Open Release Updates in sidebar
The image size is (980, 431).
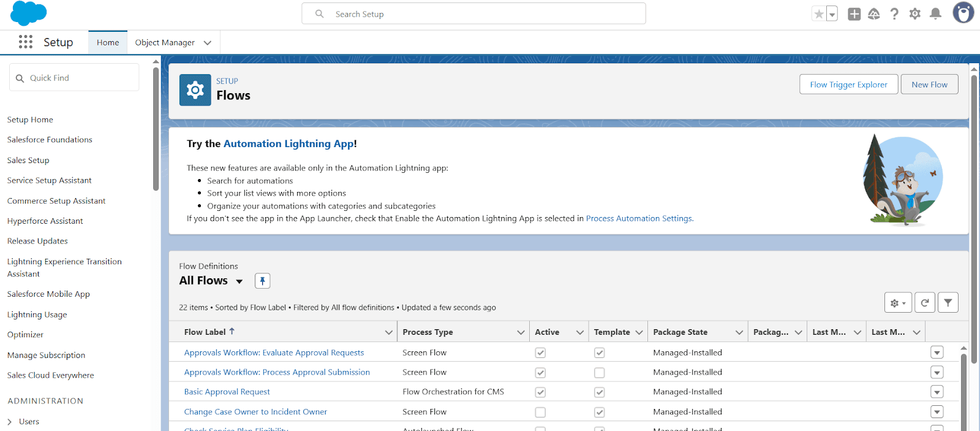[x=37, y=241]
